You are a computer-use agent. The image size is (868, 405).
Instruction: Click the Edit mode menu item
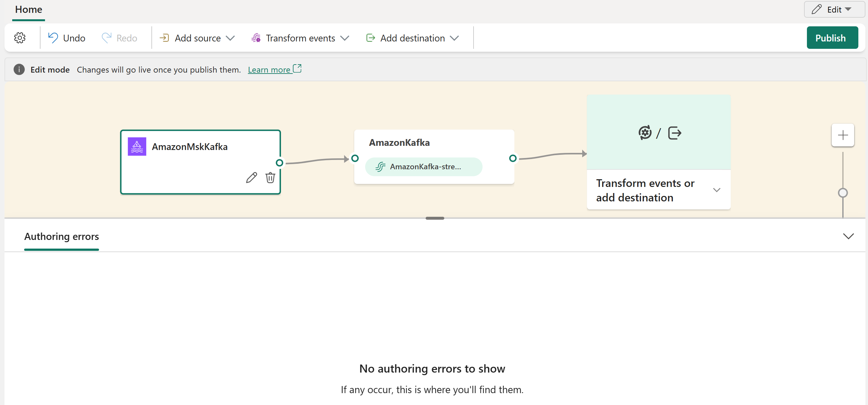(x=50, y=70)
